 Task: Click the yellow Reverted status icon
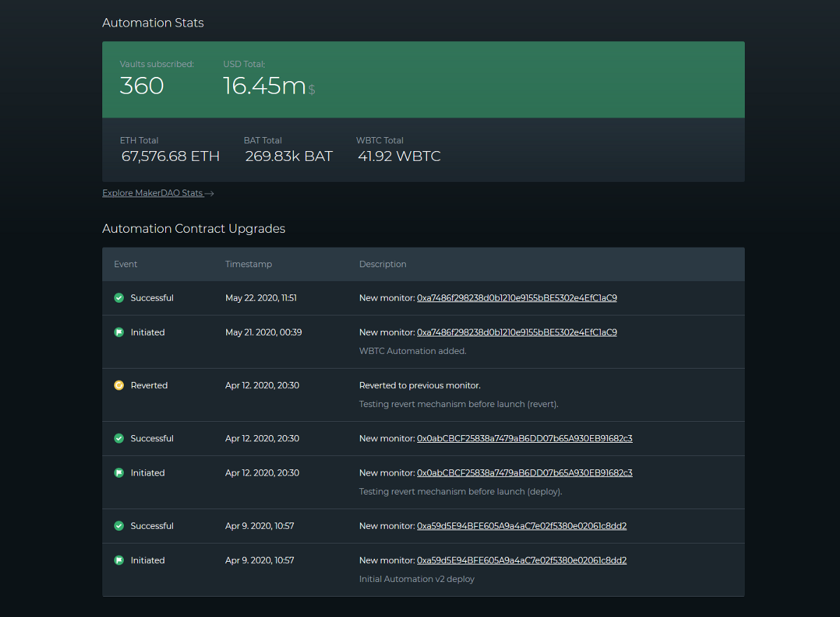[119, 385]
